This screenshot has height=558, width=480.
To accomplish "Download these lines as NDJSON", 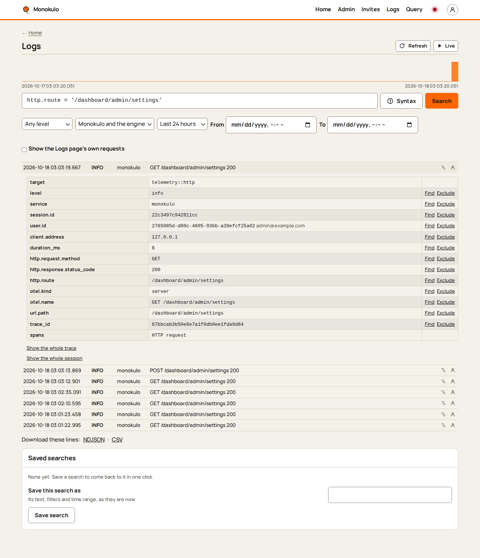I will coord(94,440).
